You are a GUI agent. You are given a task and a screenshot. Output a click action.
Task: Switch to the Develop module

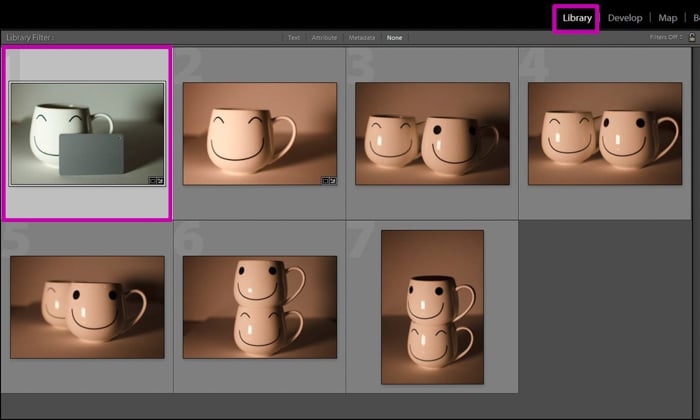[625, 18]
